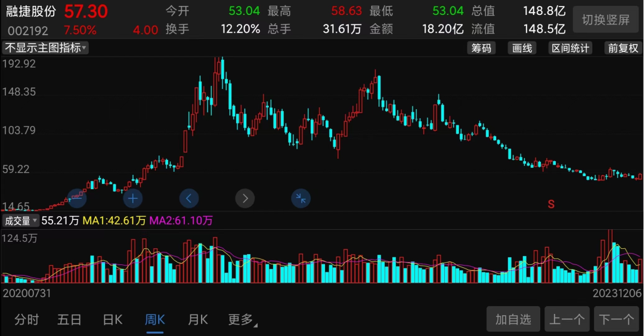Click the MA1:42.61万 volume label

pyautogui.click(x=114, y=221)
